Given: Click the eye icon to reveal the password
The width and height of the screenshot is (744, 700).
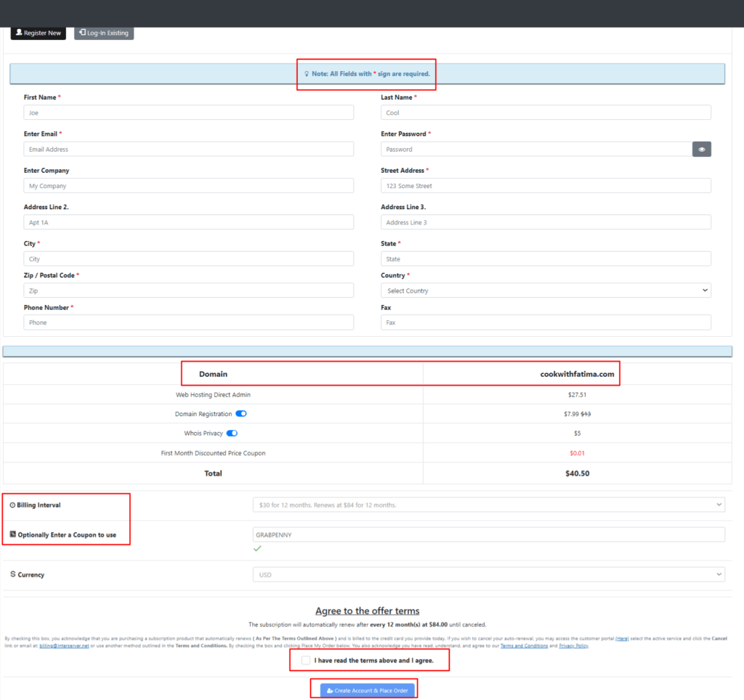Looking at the screenshot, I should pos(701,149).
